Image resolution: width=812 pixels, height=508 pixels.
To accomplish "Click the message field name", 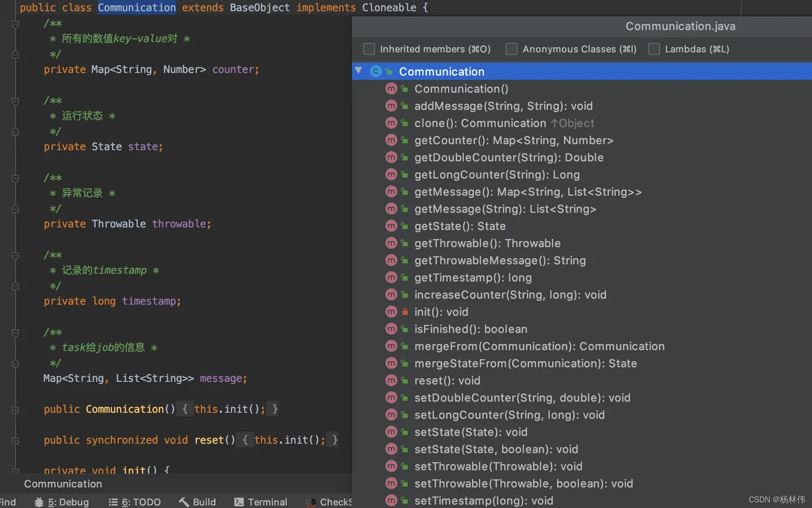I will coord(222,378).
